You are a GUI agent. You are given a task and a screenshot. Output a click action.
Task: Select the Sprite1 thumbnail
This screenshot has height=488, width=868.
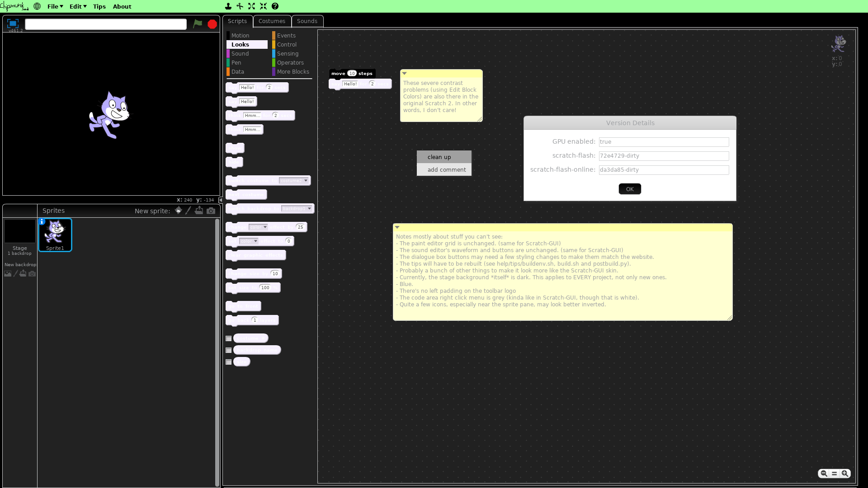click(55, 235)
